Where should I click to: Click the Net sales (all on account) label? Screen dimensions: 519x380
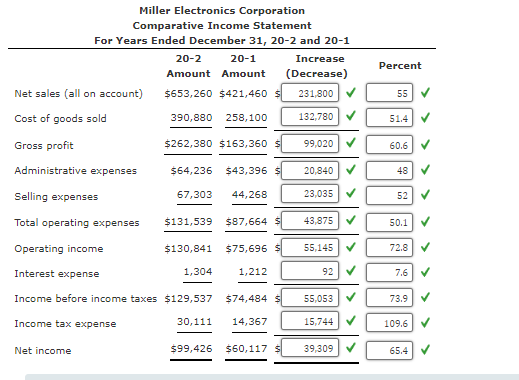[x=78, y=94]
